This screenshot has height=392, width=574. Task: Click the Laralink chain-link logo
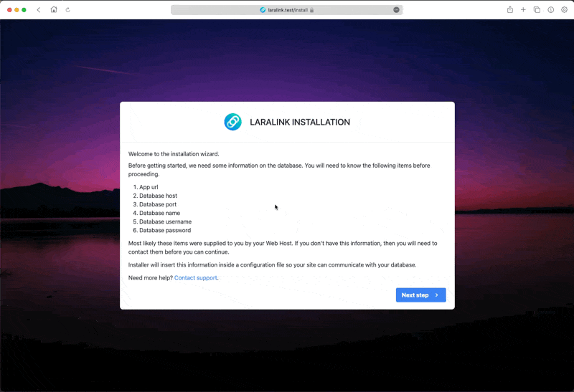tap(232, 122)
